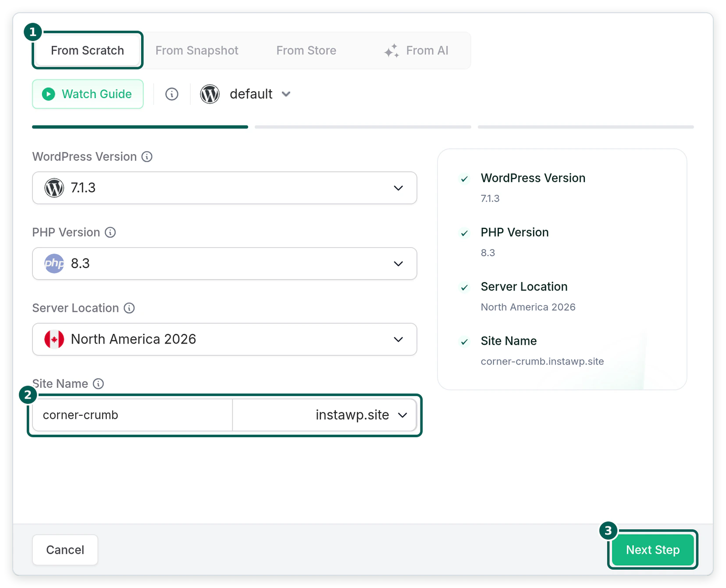726x588 pixels.
Task: Click the play icon in Watch Guide
Action: (x=49, y=94)
